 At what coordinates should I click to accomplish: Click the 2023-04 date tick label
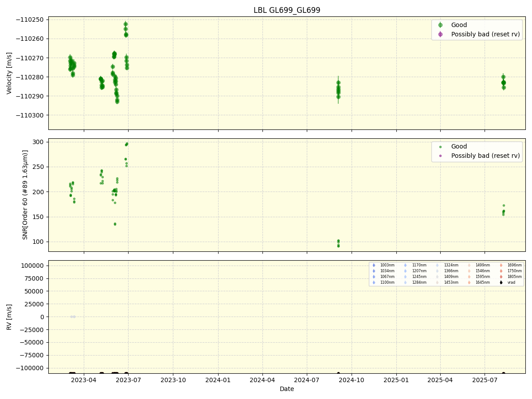click(x=84, y=380)
